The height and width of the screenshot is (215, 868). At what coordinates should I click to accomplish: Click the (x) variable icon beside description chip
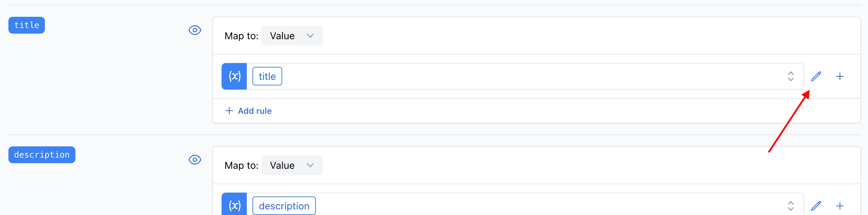[234, 204]
